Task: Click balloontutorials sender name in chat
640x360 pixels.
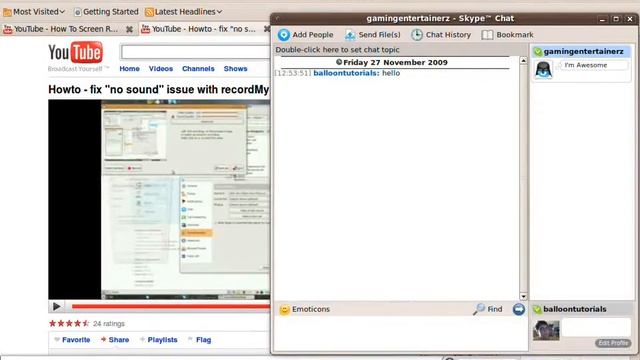Action: pyautogui.click(x=346, y=73)
